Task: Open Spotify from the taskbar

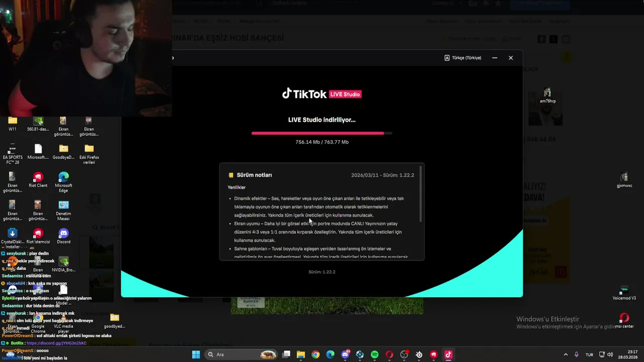Action: (374, 354)
